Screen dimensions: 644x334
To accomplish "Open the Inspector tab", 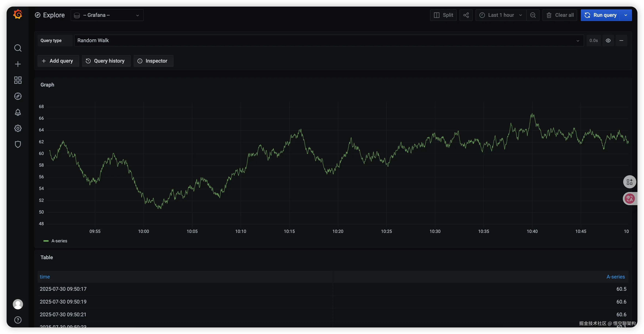I will (x=153, y=61).
